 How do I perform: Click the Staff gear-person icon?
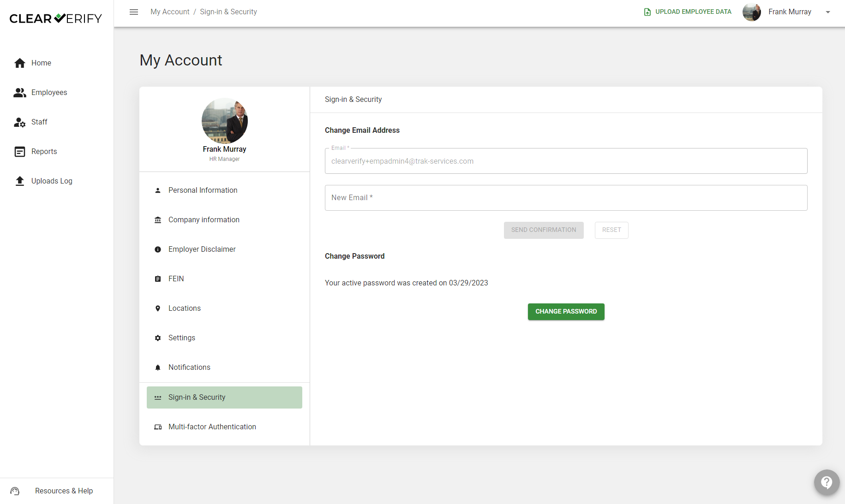tap(20, 122)
